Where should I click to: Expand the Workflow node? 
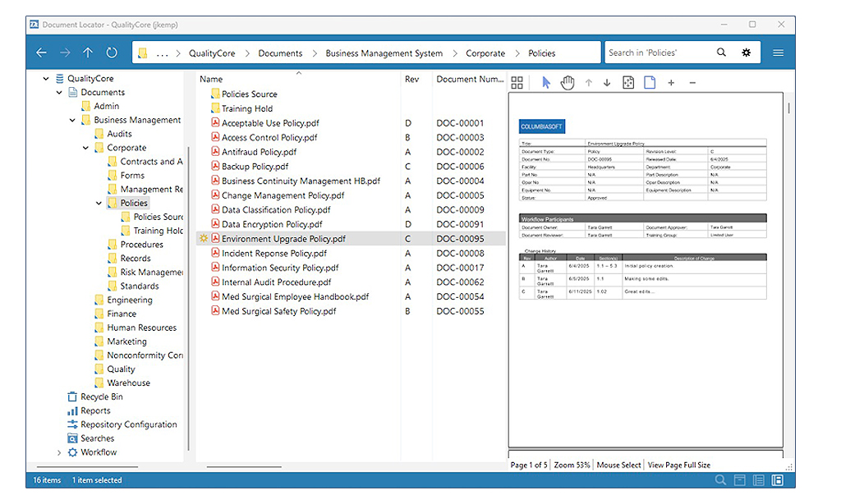point(59,452)
